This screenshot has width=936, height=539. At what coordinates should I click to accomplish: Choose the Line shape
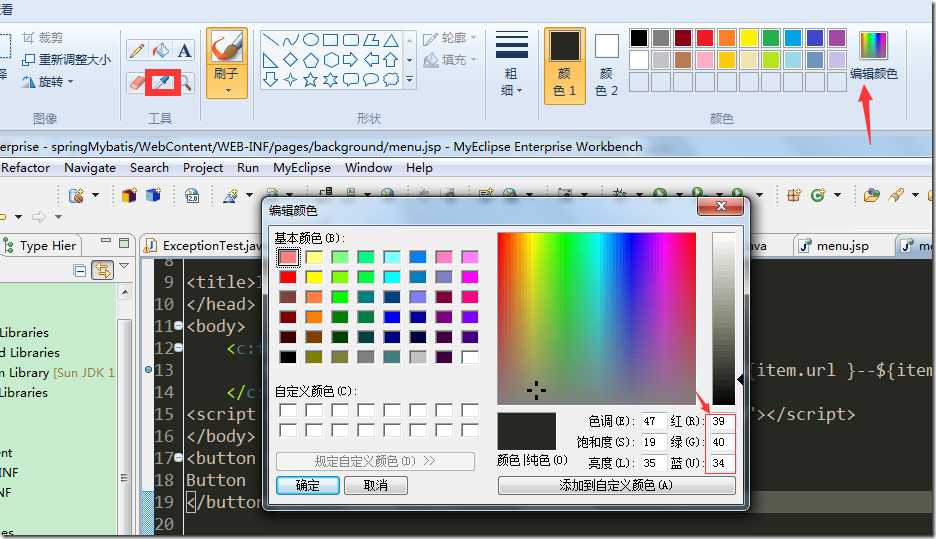(x=270, y=40)
